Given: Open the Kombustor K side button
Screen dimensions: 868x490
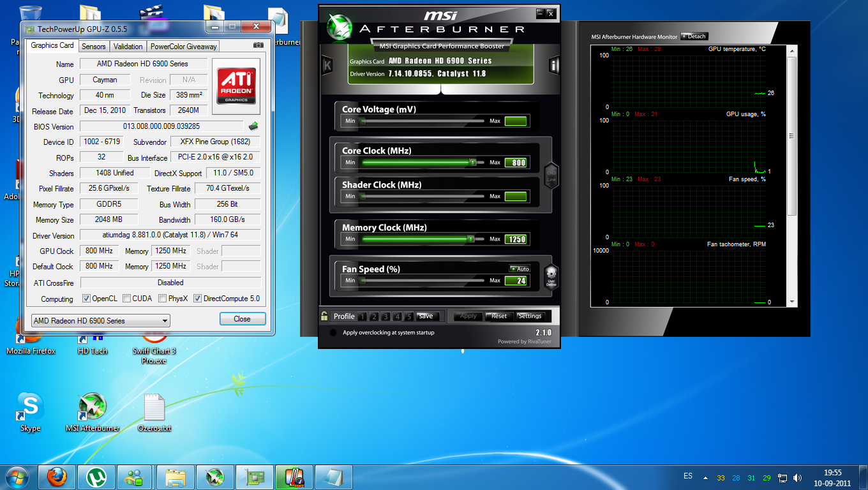Looking at the screenshot, I should [327, 64].
